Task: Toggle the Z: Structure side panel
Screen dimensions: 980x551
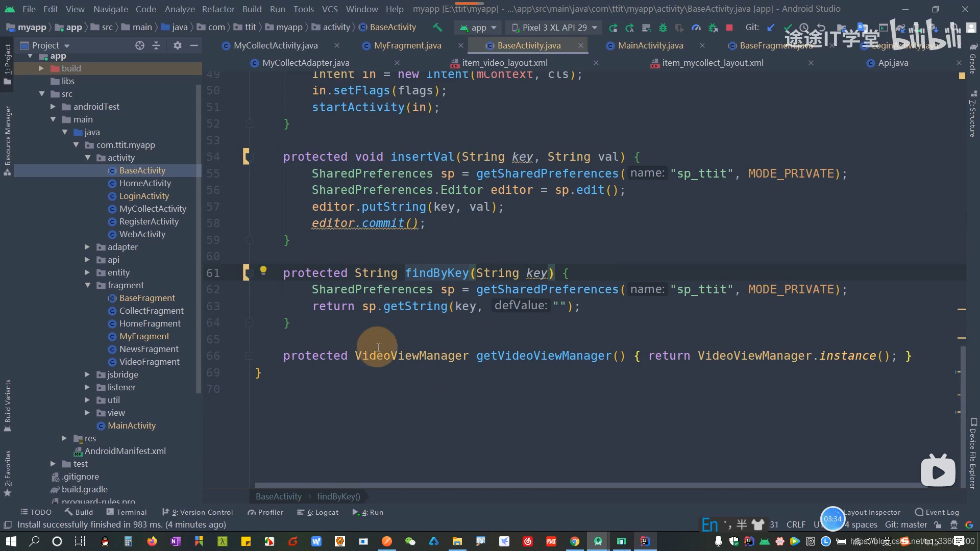Action: (x=972, y=114)
